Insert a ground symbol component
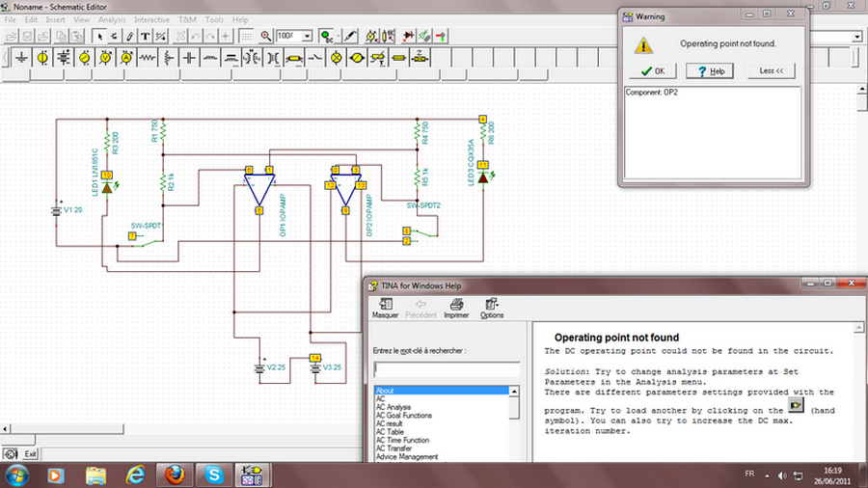 (x=21, y=58)
